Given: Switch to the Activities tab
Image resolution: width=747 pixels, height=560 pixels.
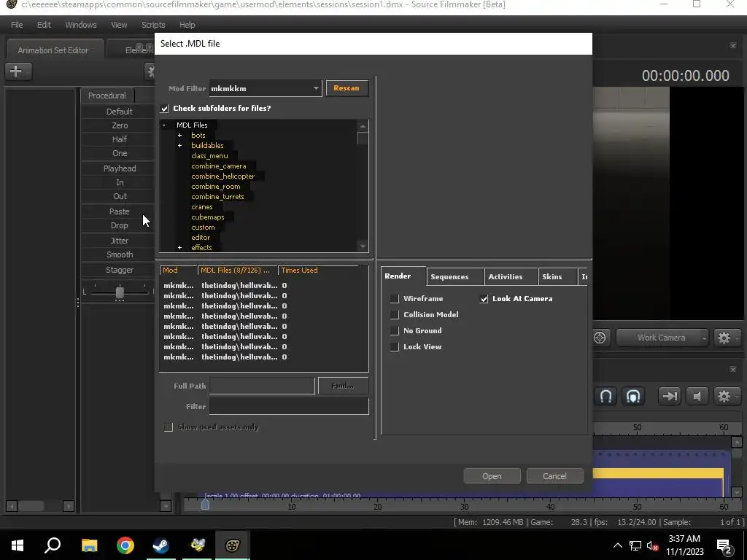Looking at the screenshot, I should click(511, 276).
